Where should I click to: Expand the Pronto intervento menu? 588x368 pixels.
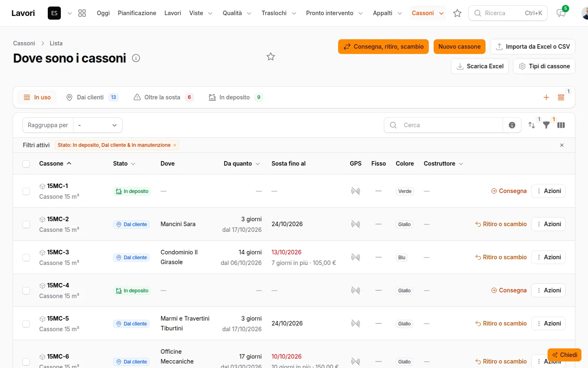(334, 13)
